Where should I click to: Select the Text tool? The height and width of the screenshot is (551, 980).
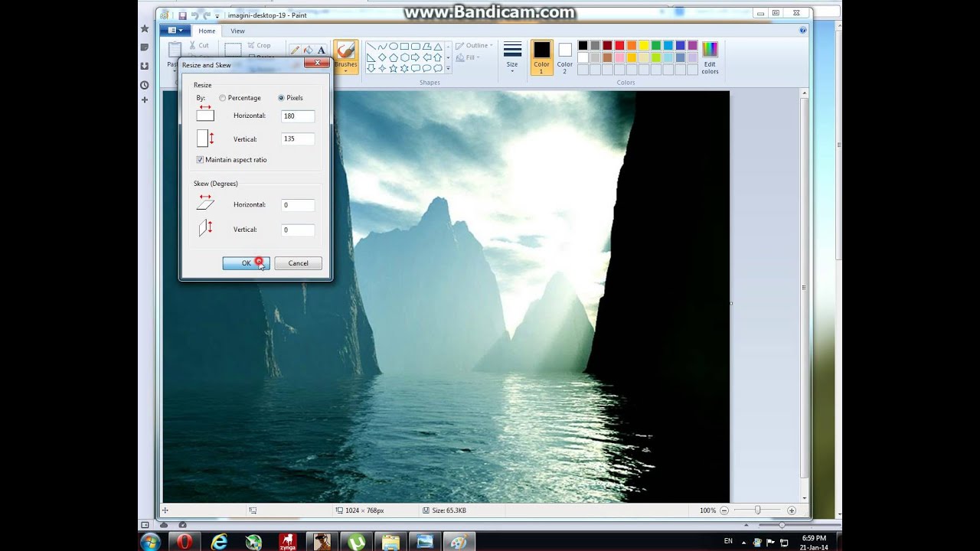pyautogui.click(x=322, y=50)
